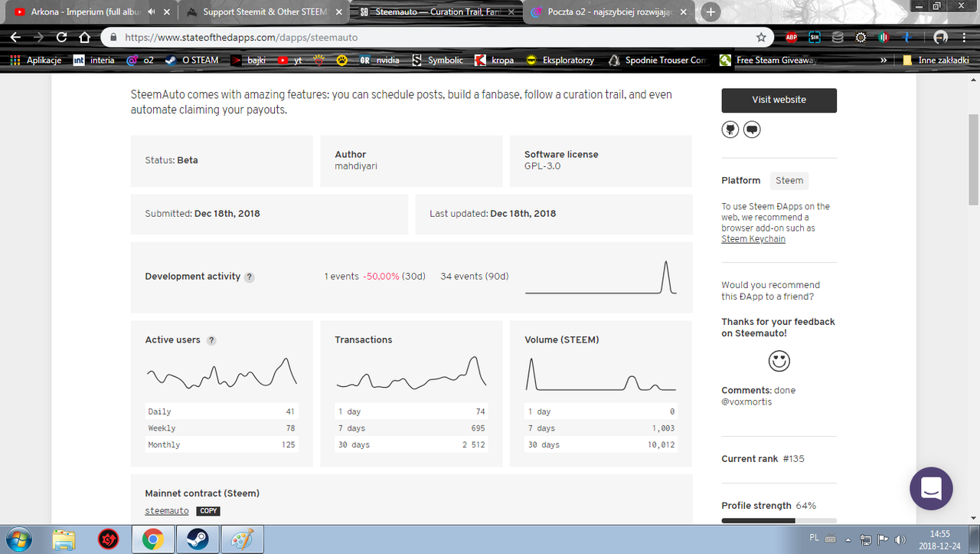The width and height of the screenshot is (980, 554).
Task: Open the interia bookmark
Action: 93,60
